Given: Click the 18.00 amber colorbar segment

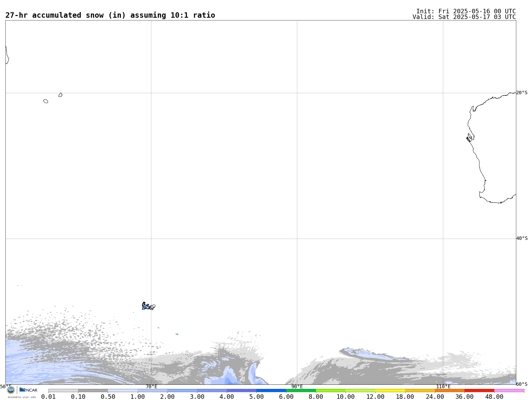Looking at the screenshot, I should [420, 391].
